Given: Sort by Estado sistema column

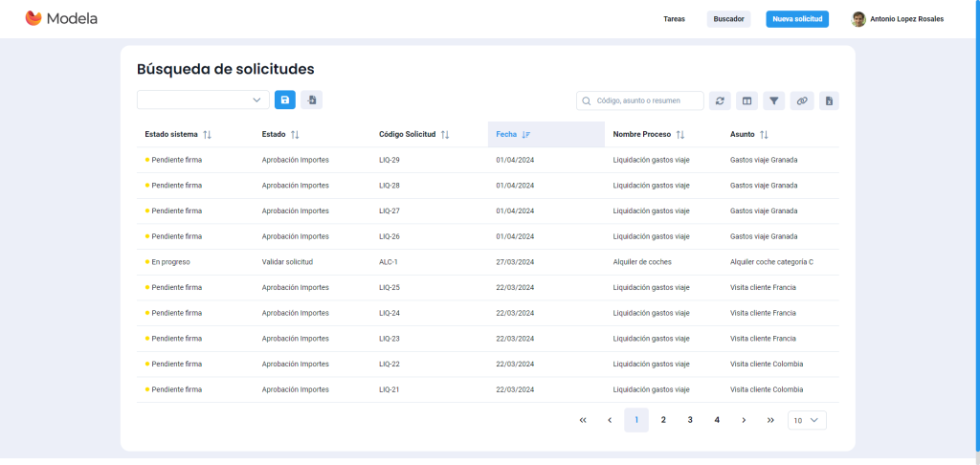Looking at the screenshot, I should 207,135.
